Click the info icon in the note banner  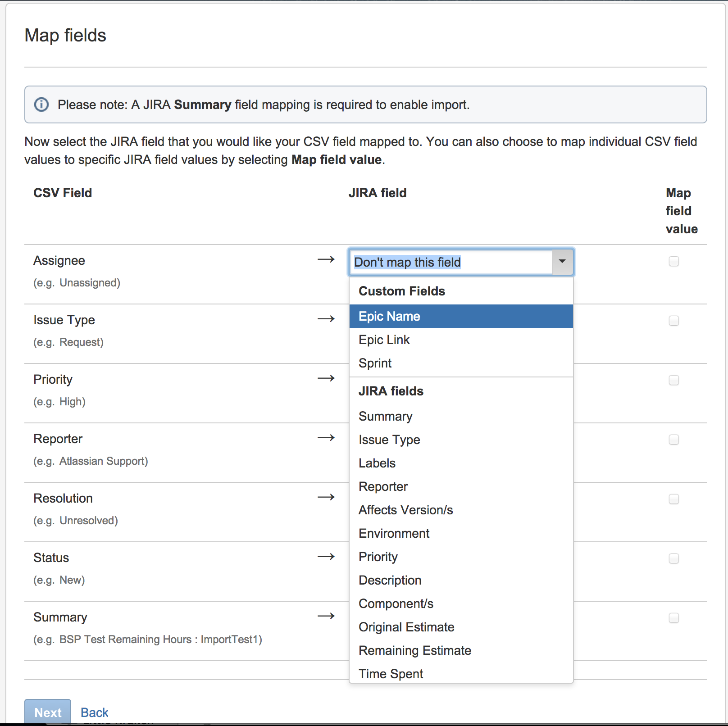tap(41, 104)
